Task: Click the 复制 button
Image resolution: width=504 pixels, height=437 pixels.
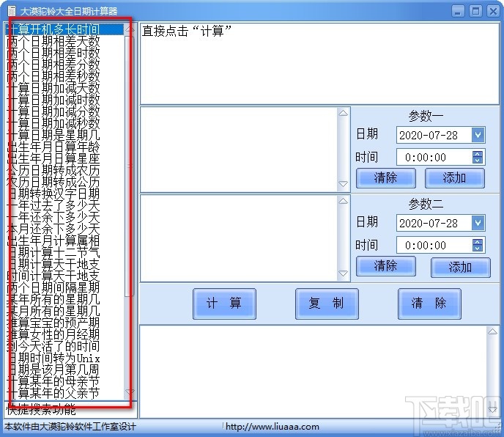Action: pyautogui.click(x=327, y=304)
